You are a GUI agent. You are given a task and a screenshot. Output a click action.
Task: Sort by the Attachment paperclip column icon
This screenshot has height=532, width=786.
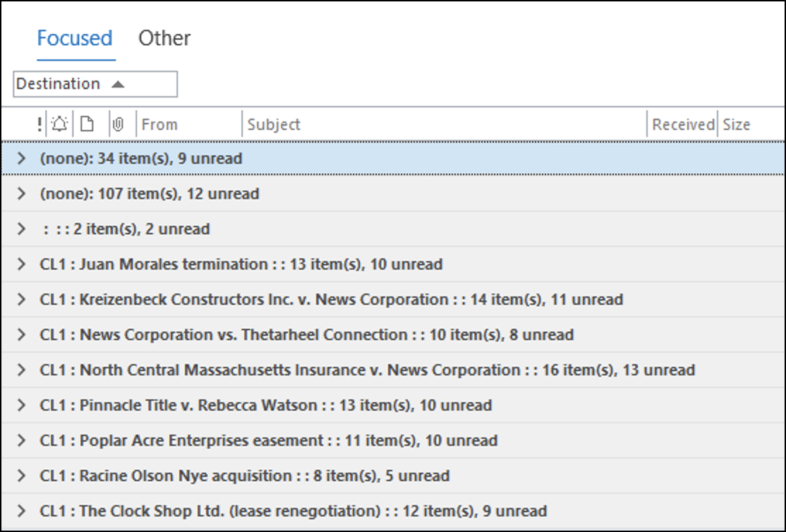(119, 124)
